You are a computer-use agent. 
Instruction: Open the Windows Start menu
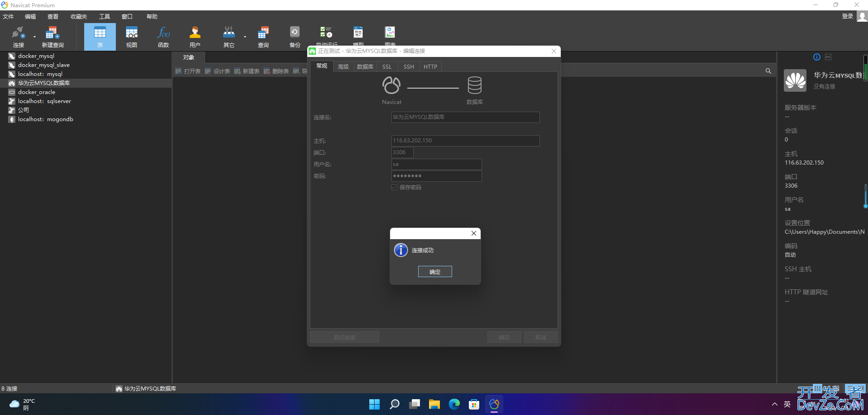(x=374, y=404)
